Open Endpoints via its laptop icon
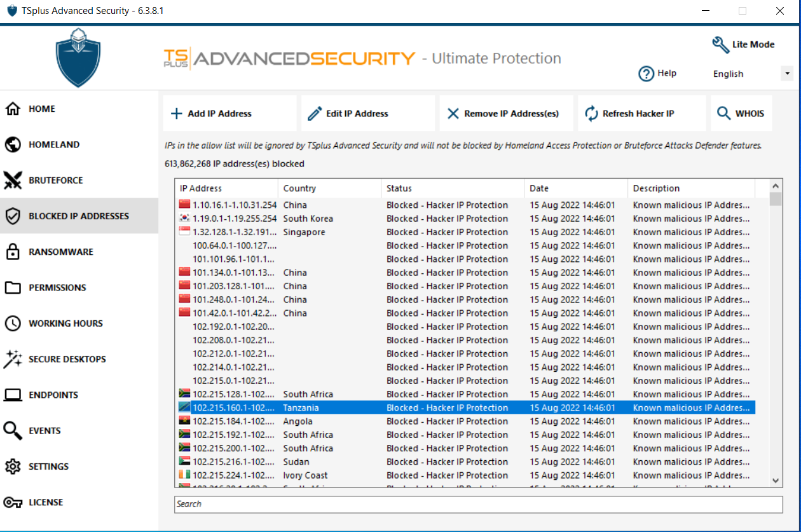The height and width of the screenshot is (532, 801). (13, 395)
